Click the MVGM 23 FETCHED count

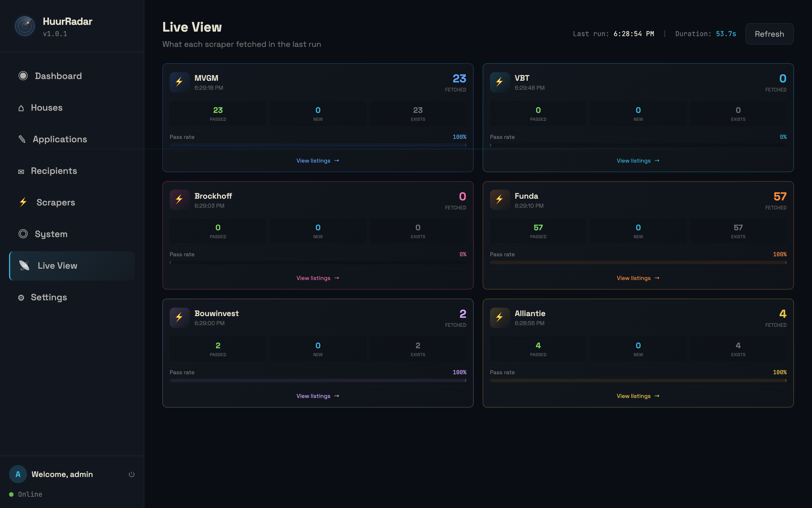tap(459, 79)
